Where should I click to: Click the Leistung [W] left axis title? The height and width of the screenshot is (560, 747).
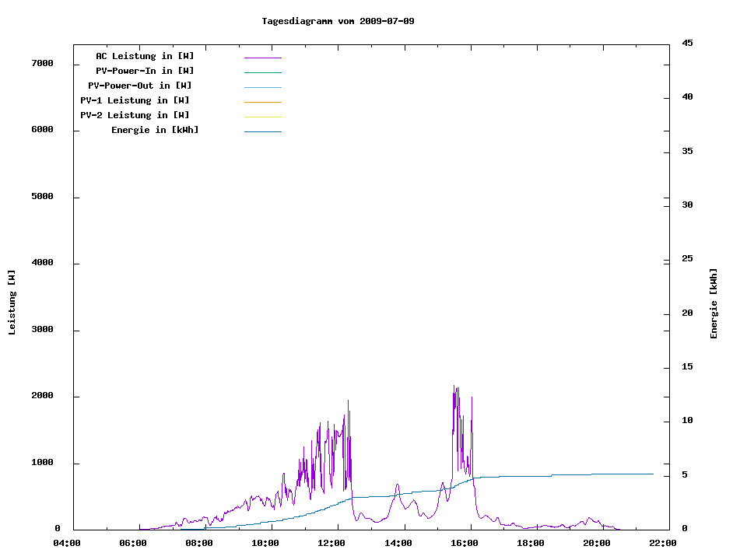pos(12,303)
